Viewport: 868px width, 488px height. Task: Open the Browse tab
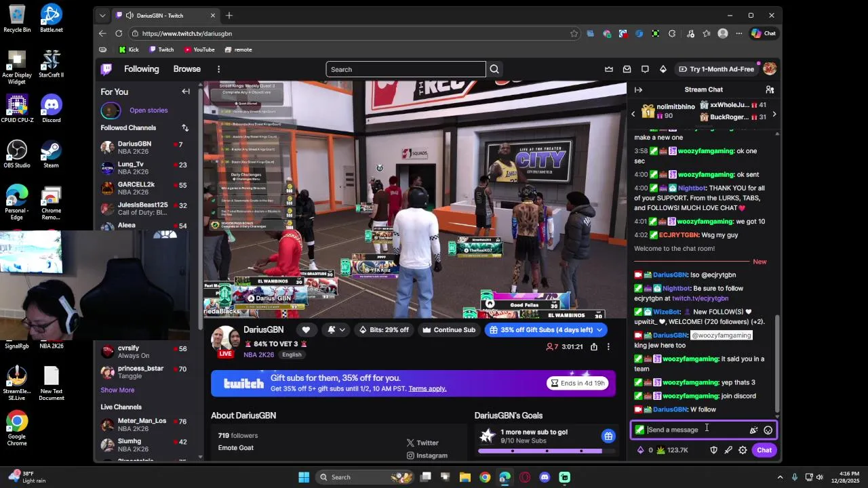click(x=186, y=69)
